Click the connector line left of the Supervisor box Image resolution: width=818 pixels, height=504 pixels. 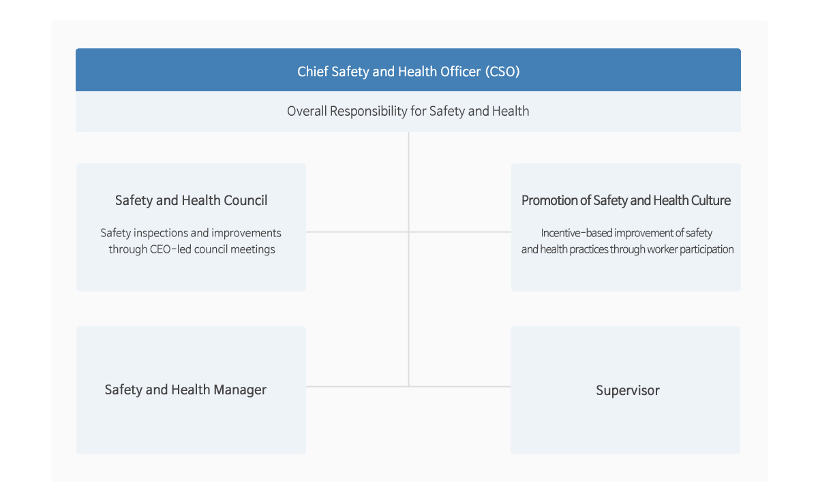coord(460,386)
